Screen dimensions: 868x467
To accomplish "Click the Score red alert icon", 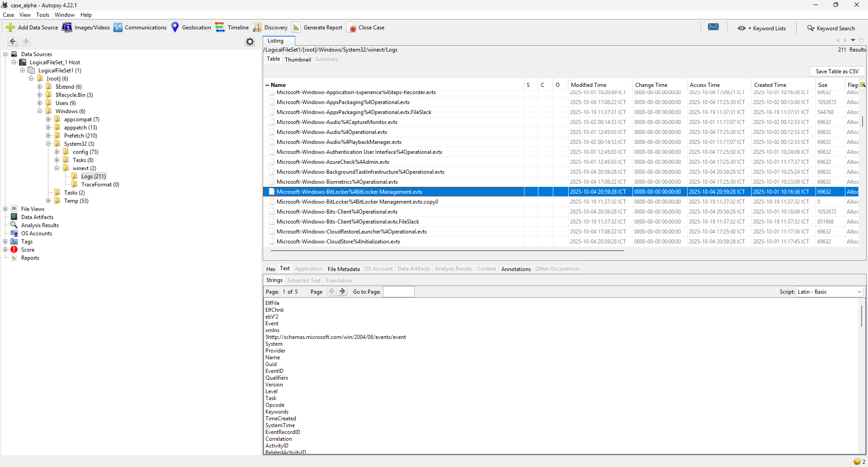I will 14,250.
